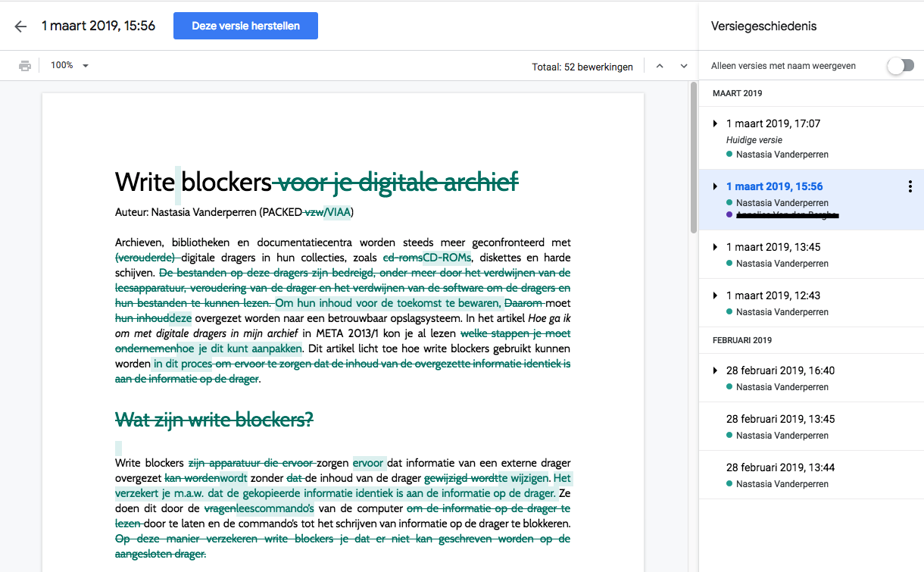This screenshot has height=572, width=924.
Task: Go to previous edit with up chevron
Action: pos(660,67)
